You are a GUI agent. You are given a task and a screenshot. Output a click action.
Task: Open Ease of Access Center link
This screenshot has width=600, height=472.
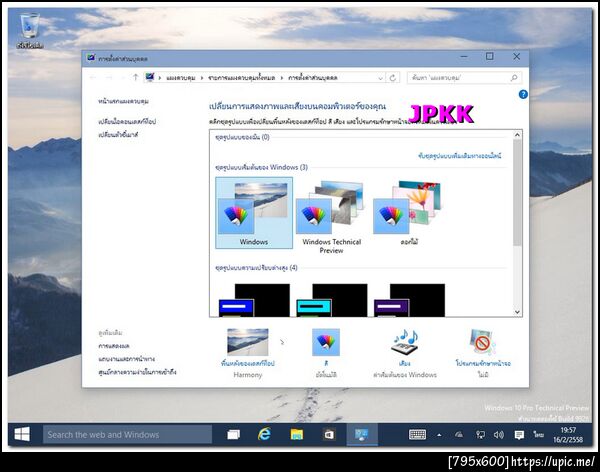pyautogui.click(x=137, y=372)
